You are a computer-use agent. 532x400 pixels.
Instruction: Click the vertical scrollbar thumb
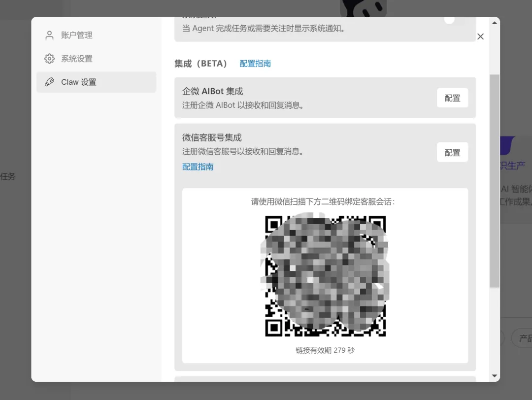pyautogui.click(x=495, y=181)
